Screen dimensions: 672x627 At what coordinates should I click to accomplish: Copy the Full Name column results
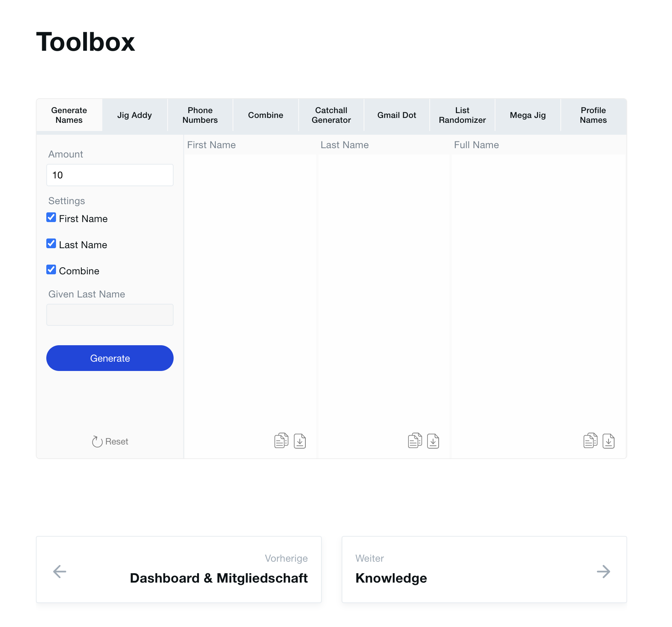coord(590,440)
